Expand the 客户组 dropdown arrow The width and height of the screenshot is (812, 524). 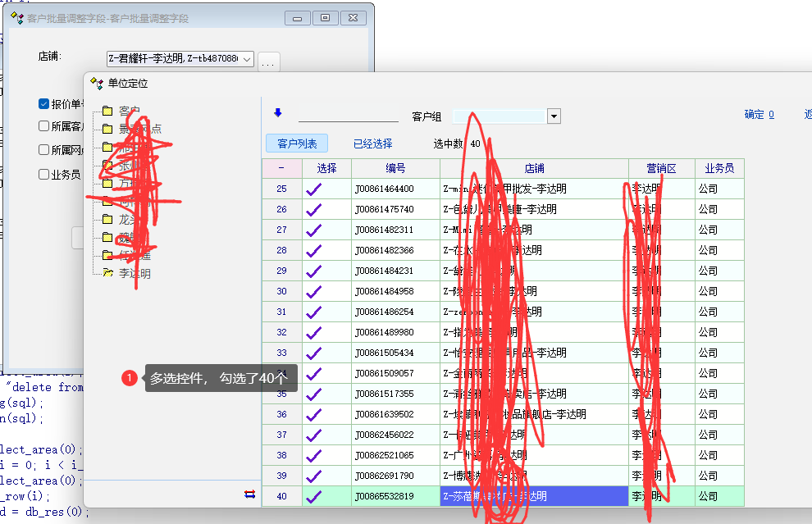(x=554, y=116)
